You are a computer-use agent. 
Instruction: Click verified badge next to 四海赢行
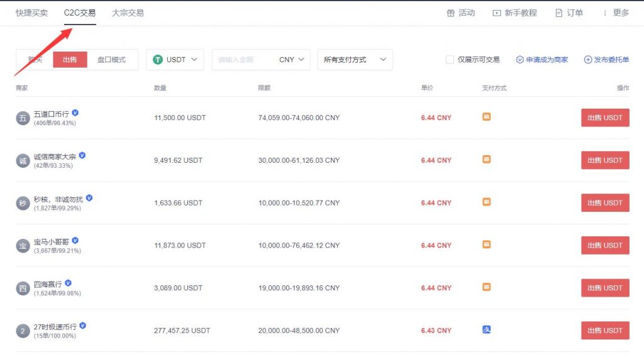click(x=68, y=283)
